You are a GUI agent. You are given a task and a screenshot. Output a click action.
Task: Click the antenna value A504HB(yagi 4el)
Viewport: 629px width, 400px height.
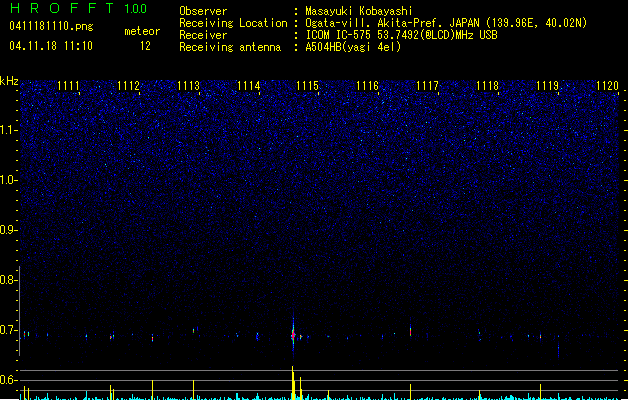point(353,47)
